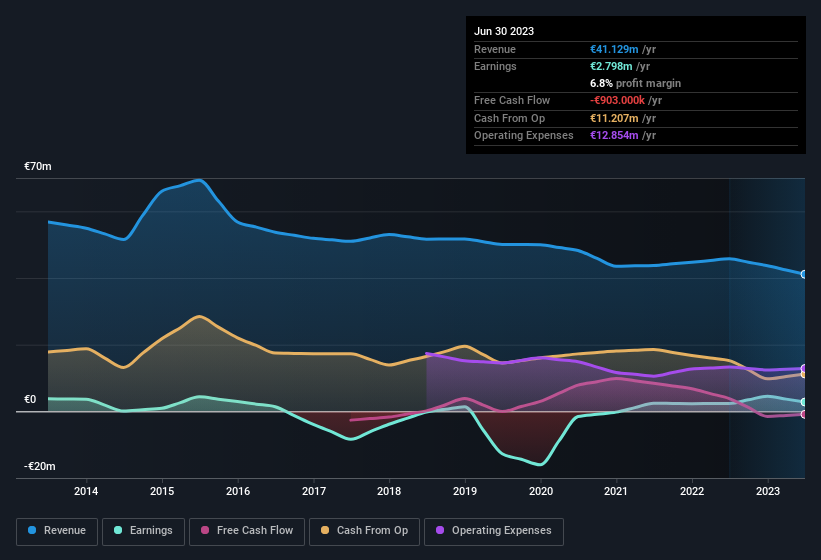Click the 6.8% profit margin text
821x560 pixels.
pyautogui.click(x=635, y=83)
